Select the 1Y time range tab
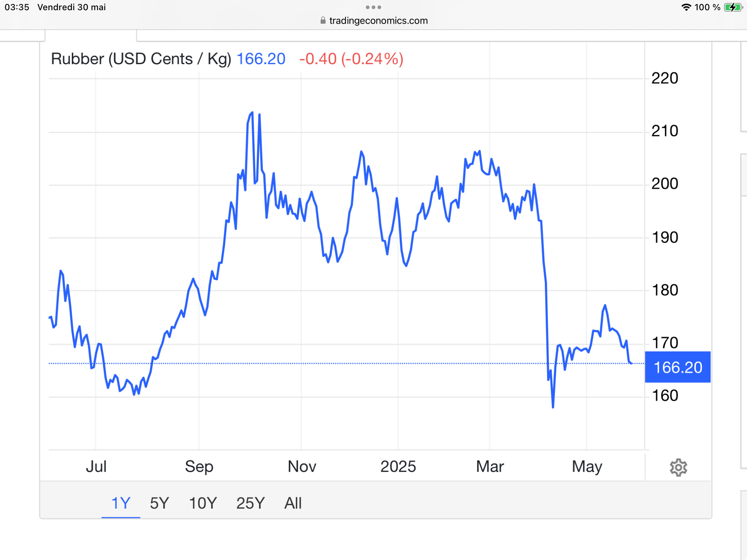The height and width of the screenshot is (560, 747). point(121,503)
